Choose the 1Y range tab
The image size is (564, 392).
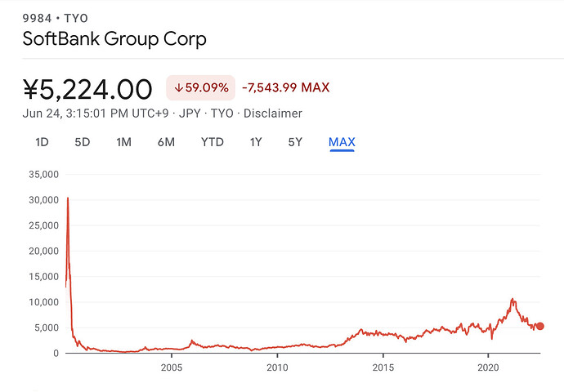coord(256,142)
